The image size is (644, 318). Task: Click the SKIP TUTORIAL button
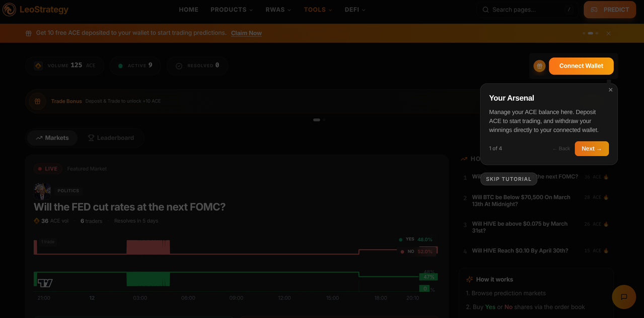(x=509, y=179)
